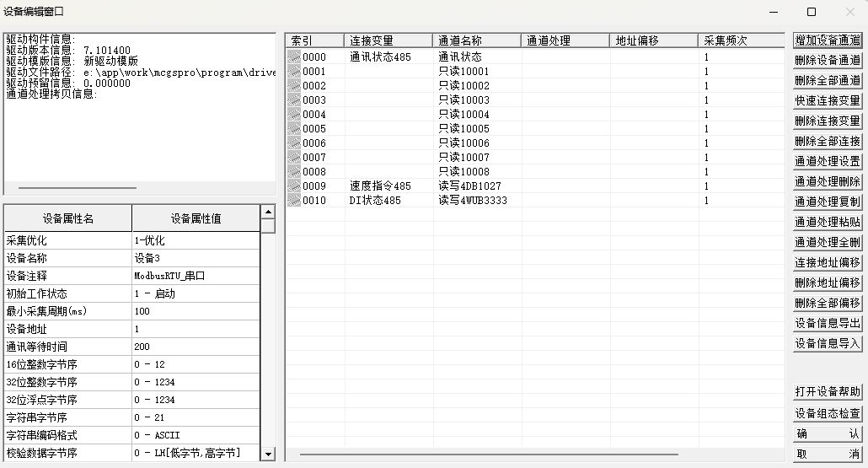Sort by 索引 column header

[x=314, y=40]
